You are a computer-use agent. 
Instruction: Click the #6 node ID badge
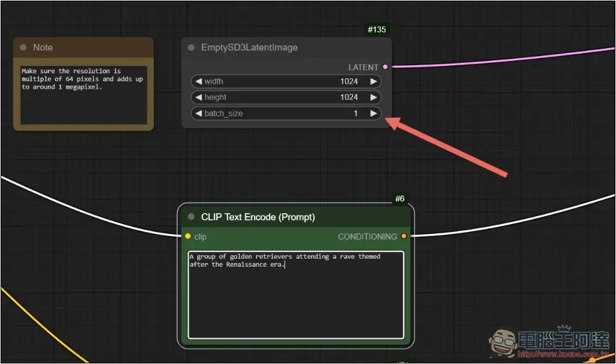400,198
